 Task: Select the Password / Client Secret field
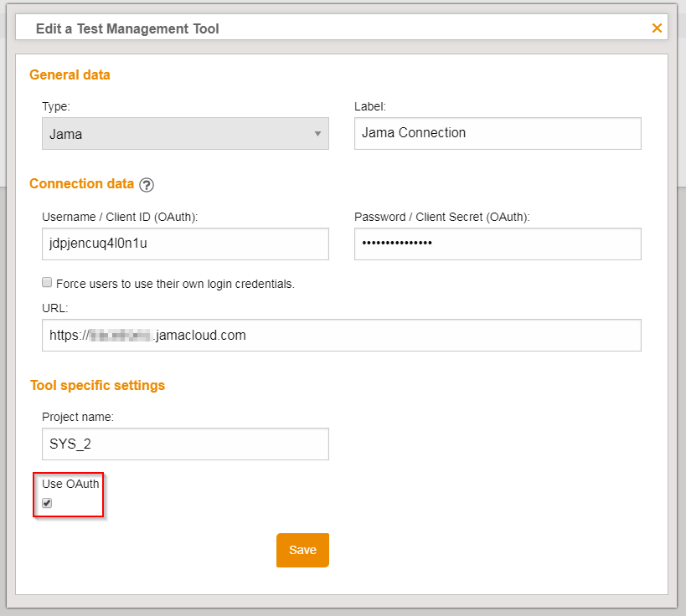[498, 244]
